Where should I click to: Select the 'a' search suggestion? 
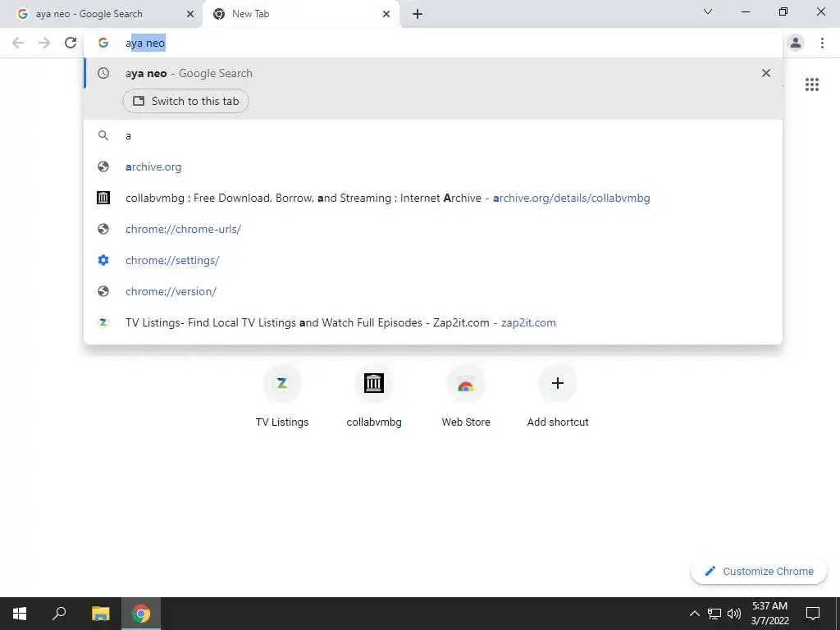(433, 135)
